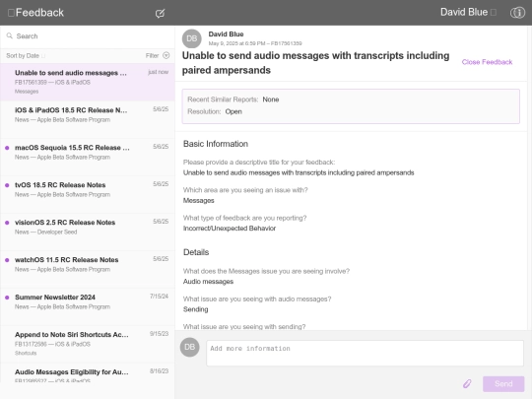Click the DB avatar beside David Blue
The image size is (532, 399).
tap(192, 38)
